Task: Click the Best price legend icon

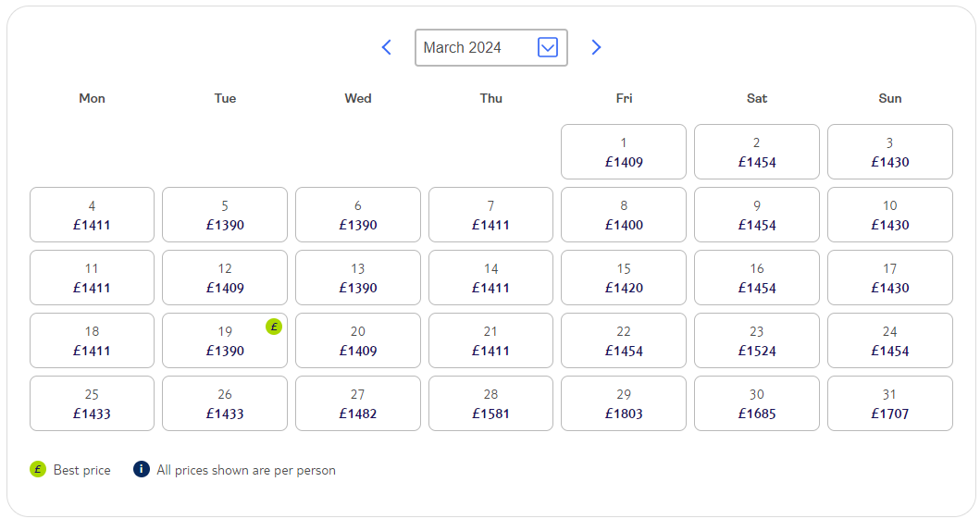Action: click(x=38, y=469)
